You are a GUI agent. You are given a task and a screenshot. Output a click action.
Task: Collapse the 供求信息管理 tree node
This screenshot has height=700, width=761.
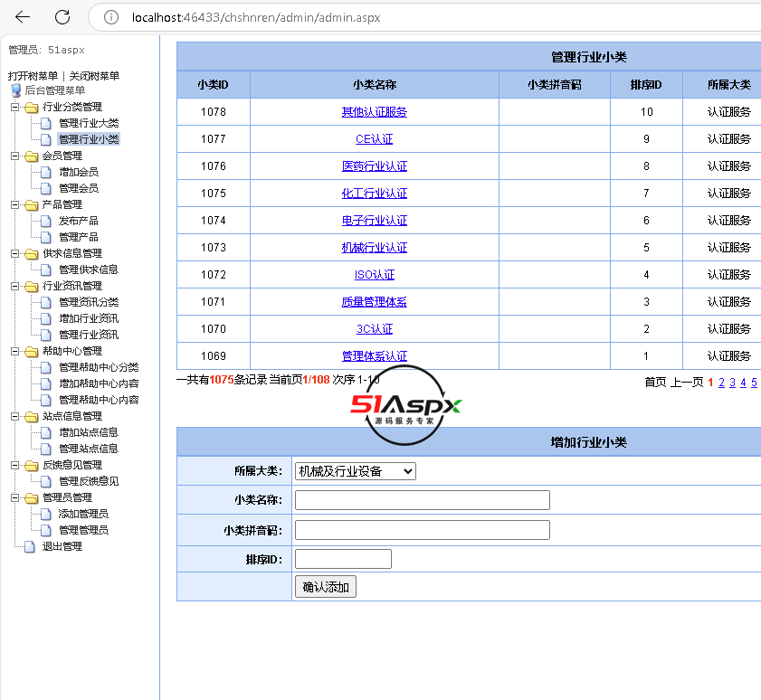pyautogui.click(x=15, y=253)
